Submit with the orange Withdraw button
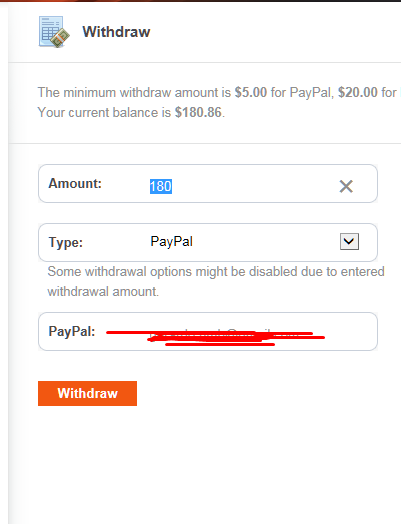This screenshot has width=401, height=524. pos(87,393)
